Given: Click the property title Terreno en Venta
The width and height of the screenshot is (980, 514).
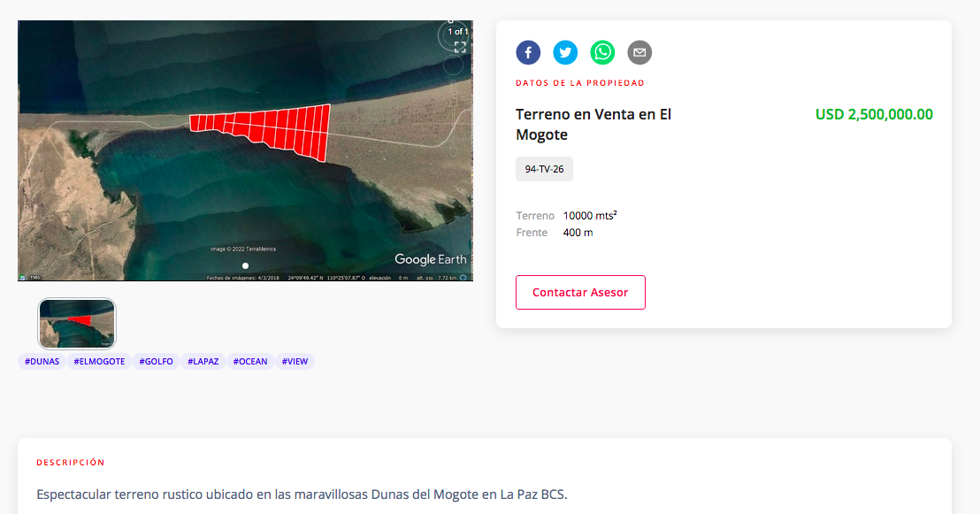Looking at the screenshot, I should point(593,125).
